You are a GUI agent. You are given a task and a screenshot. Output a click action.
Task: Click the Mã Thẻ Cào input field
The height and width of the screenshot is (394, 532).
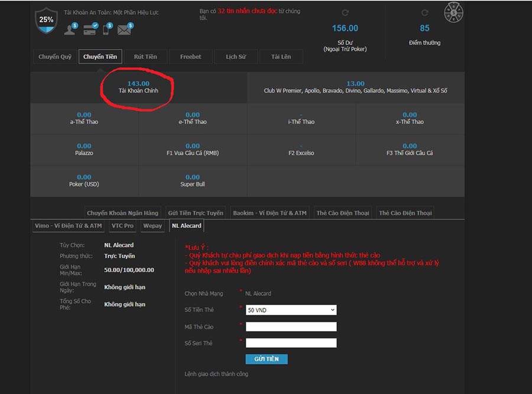pos(291,327)
